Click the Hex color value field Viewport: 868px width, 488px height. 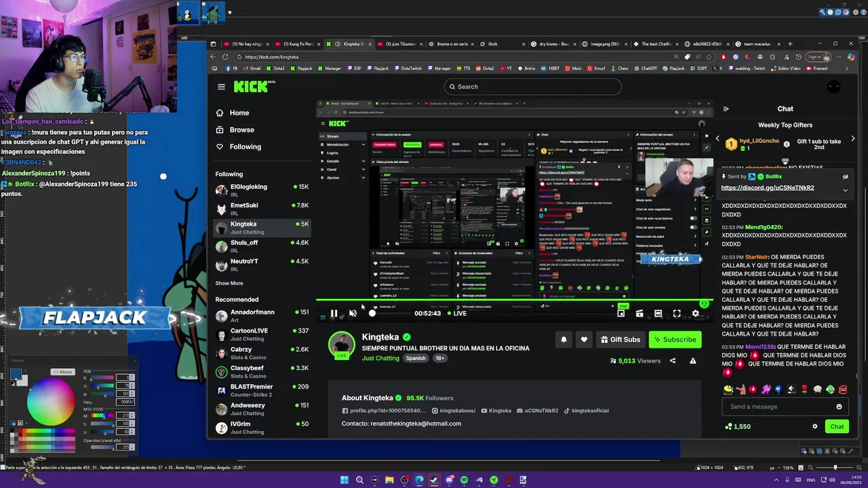coord(125,402)
